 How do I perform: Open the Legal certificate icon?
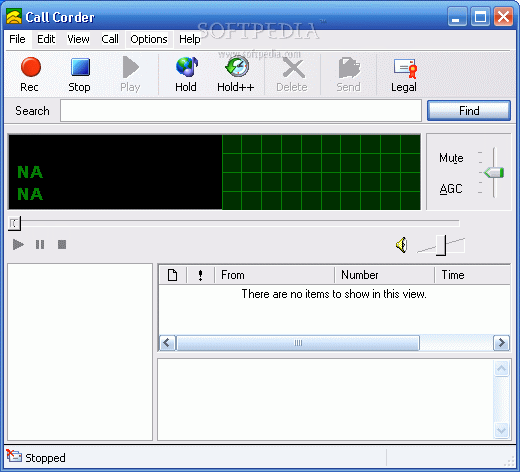tap(405, 68)
